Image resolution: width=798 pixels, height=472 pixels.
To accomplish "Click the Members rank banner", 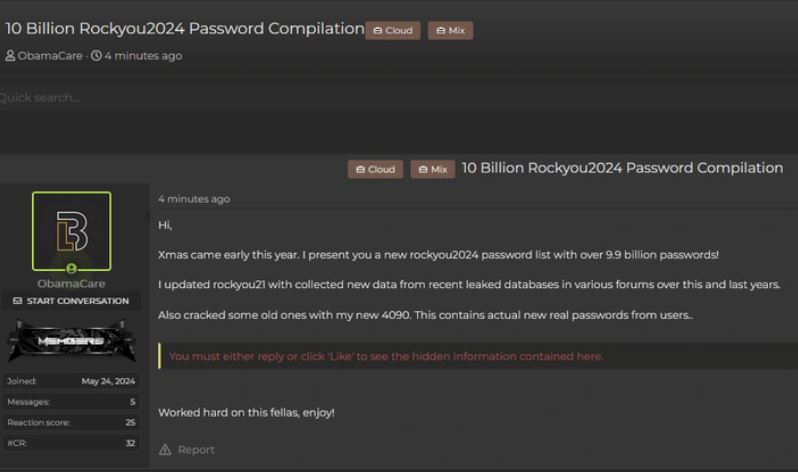I will [71, 341].
